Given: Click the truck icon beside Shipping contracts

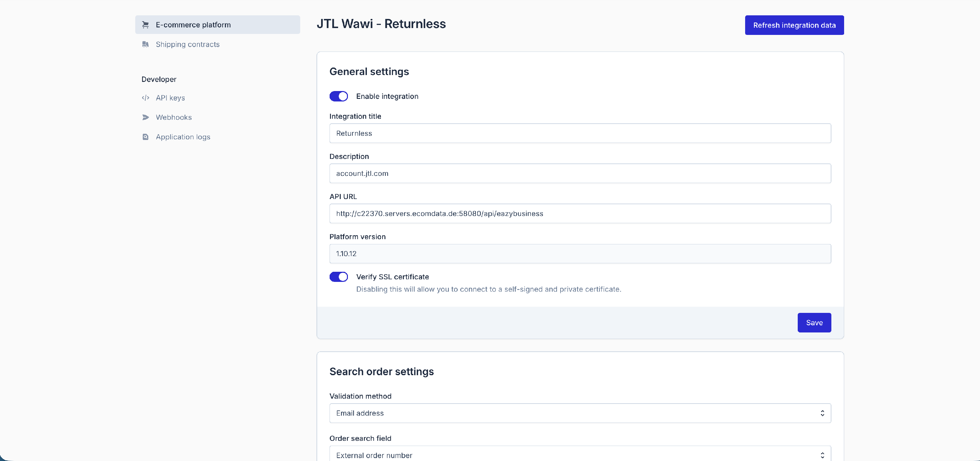Looking at the screenshot, I should pyautogui.click(x=145, y=44).
